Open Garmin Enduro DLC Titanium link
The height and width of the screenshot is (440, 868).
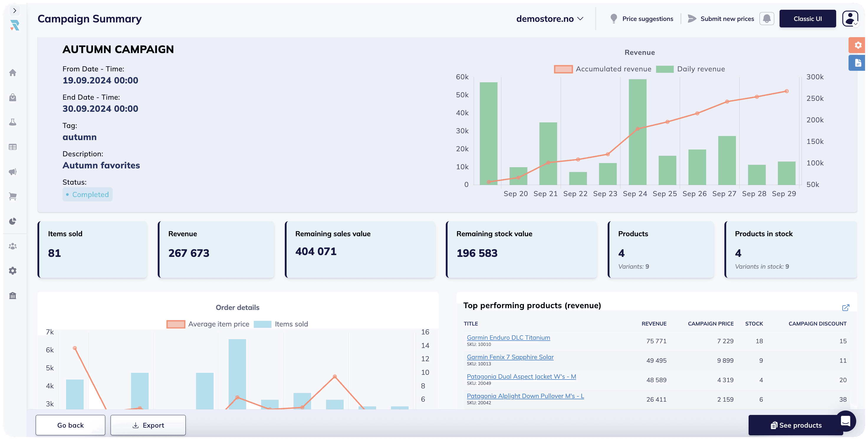pos(508,338)
